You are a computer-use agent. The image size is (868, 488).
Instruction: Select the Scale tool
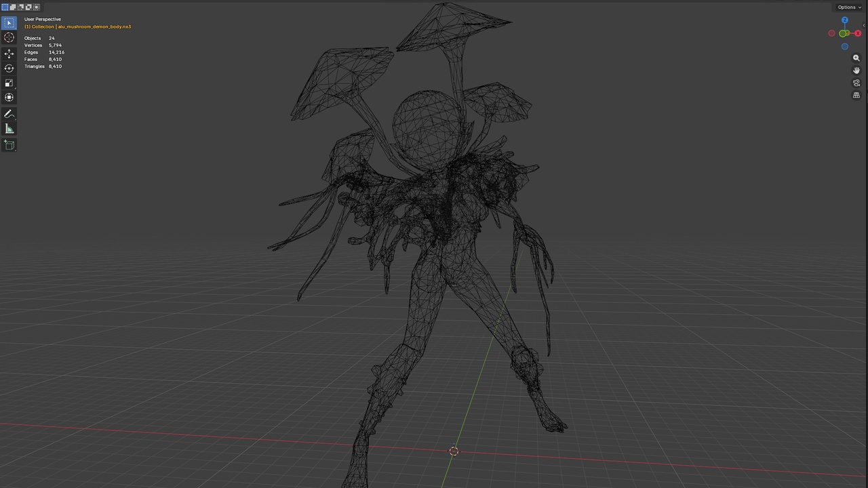[x=9, y=83]
